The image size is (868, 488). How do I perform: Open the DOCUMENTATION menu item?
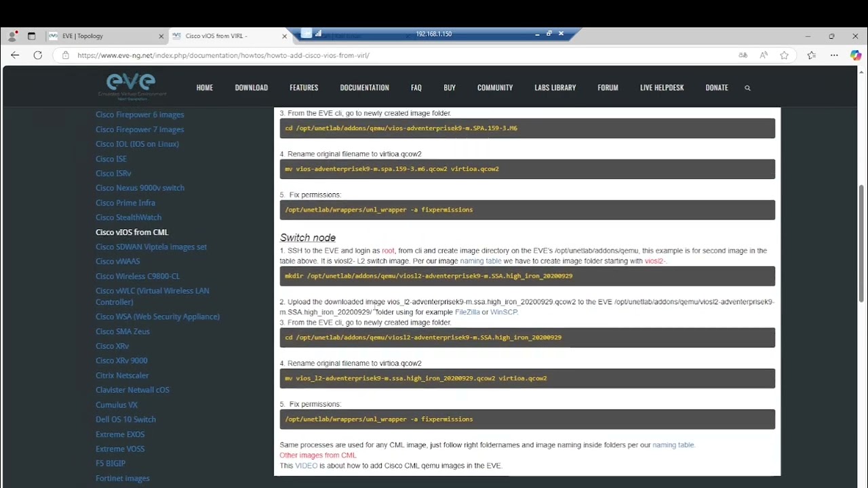(364, 87)
